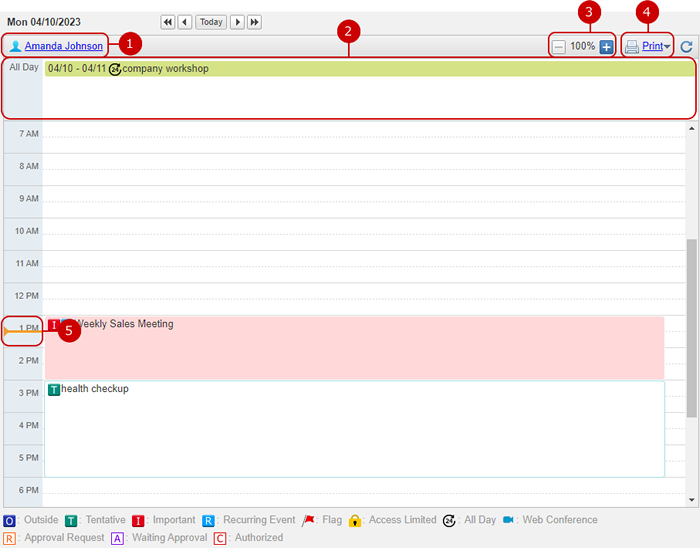
Task: Click the Authorized legend icon
Action: (x=220, y=539)
